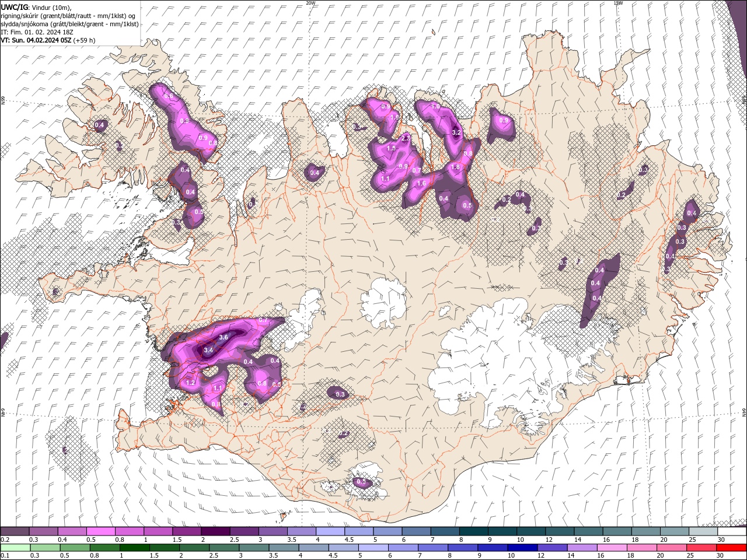The image size is (747, 560).
Task: Select the red 25 swatch in lower legend row
Action: tap(701, 548)
